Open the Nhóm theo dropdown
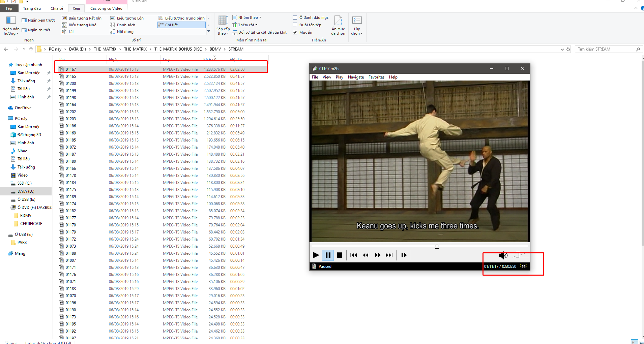644x344 pixels. (x=246, y=18)
